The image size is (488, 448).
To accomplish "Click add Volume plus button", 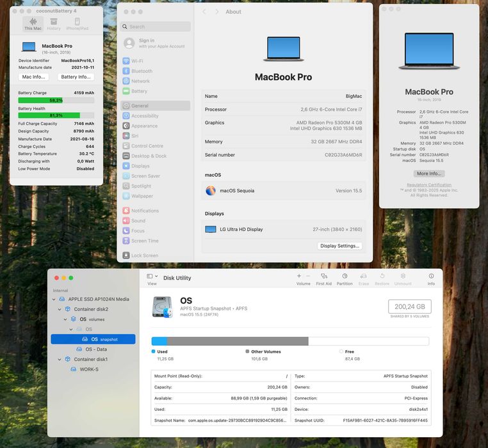I will click(299, 276).
